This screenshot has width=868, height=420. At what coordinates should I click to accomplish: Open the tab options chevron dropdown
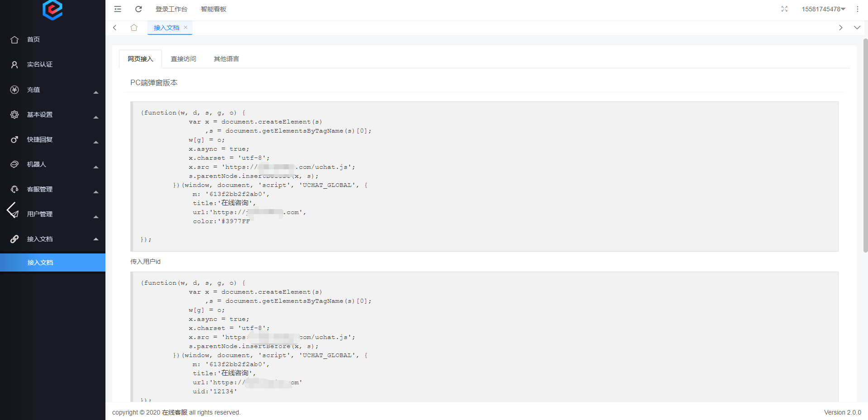tap(857, 28)
